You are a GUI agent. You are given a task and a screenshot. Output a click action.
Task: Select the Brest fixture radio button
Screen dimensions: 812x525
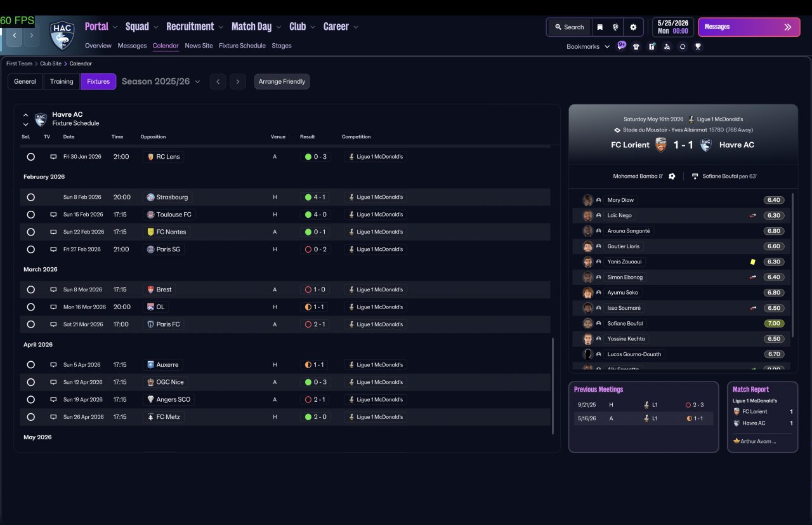pos(30,289)
